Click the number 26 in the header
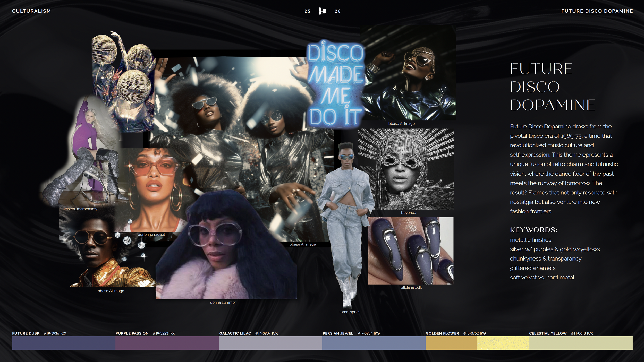644x362 pixels. tap(338, 11)
